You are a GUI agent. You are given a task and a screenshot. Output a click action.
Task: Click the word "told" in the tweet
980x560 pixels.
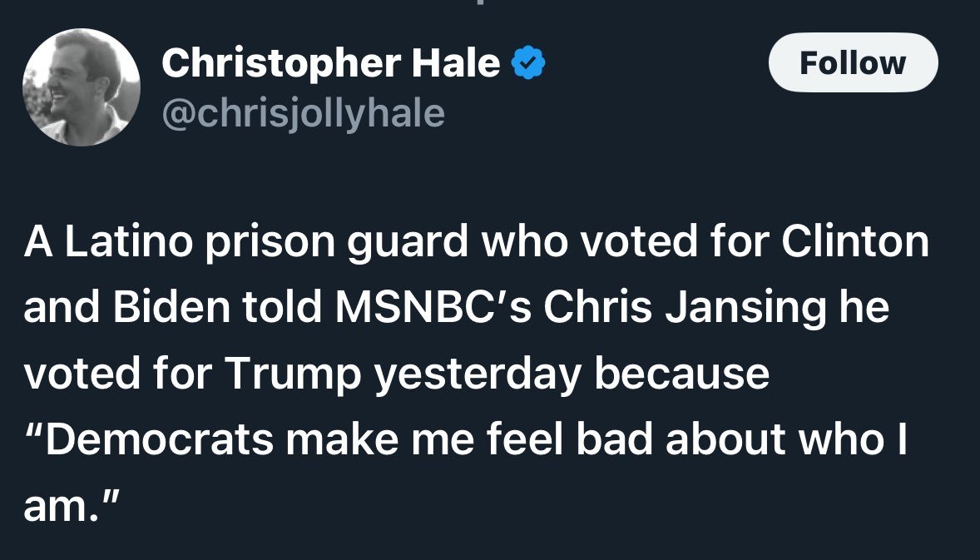click(x=272, y=308)
